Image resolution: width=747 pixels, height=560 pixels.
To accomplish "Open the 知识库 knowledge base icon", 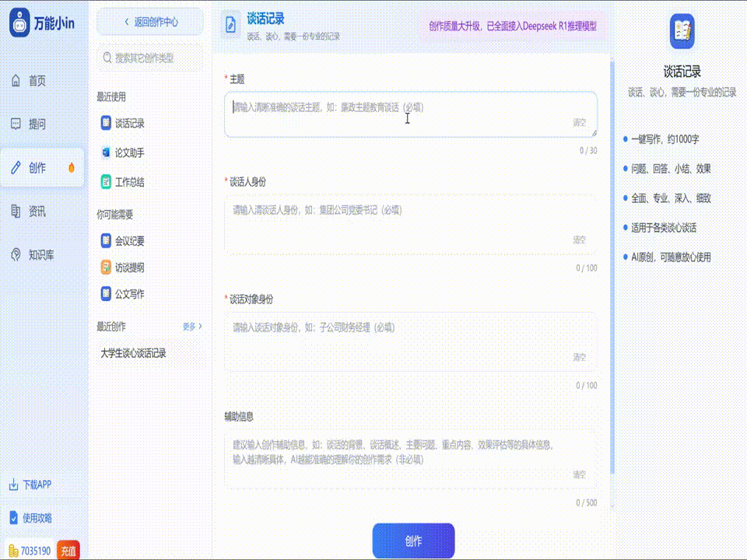I will click(16, 254).
